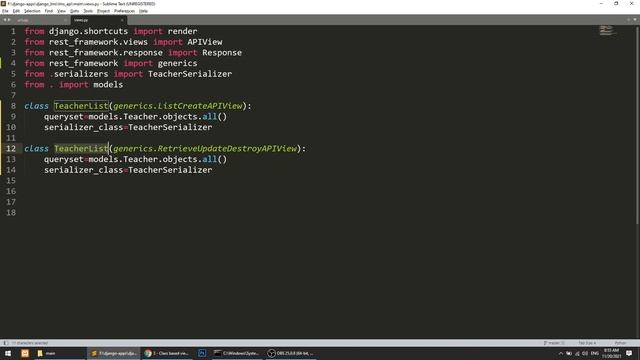
Task: Open the Project menu
Action: [x=103, y=11]
